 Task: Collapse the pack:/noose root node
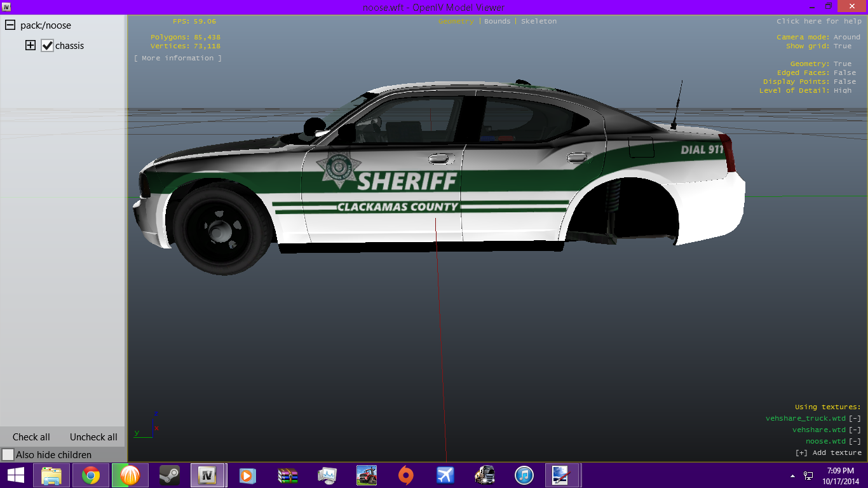pos(10,25)
